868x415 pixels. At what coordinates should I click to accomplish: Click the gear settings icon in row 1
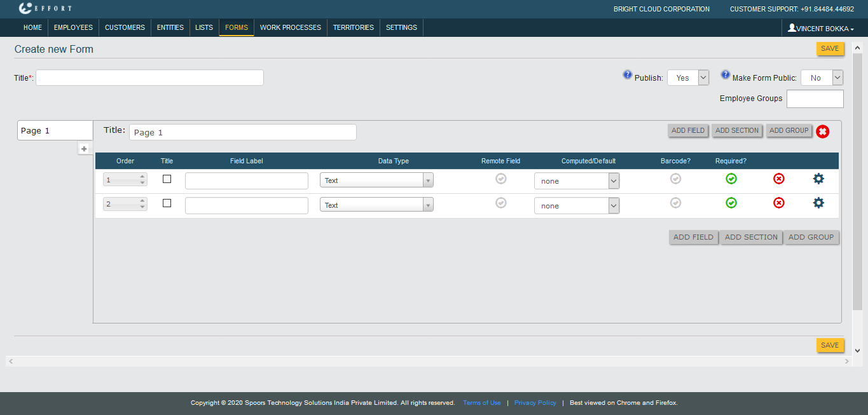pos(818,179)
